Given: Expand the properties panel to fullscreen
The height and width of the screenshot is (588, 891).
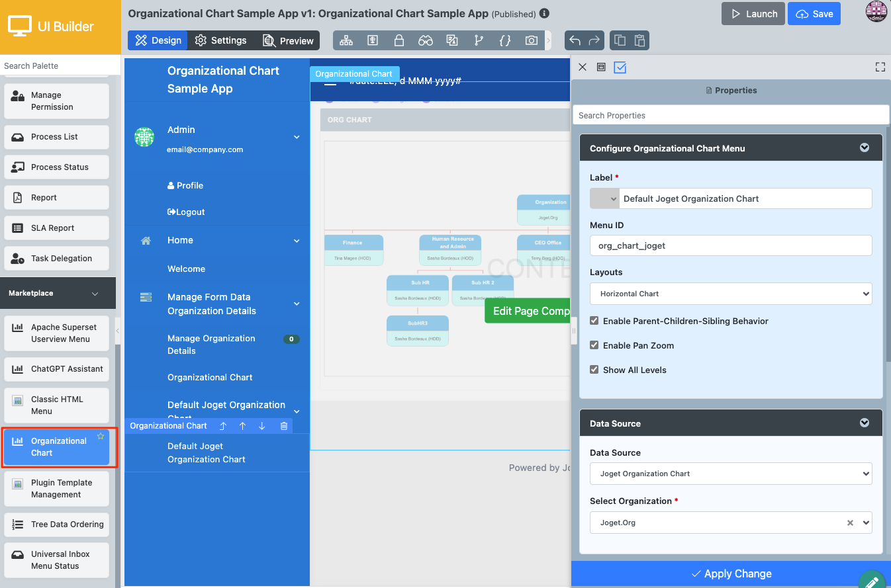Looking at the screenshot, I should click(880, 67).
